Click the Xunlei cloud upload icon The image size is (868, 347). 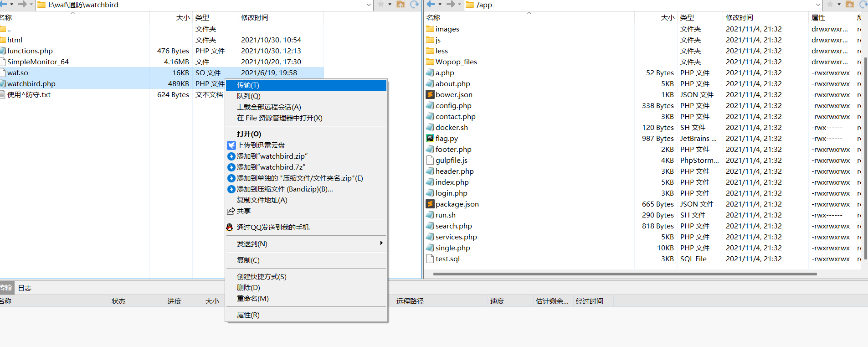[231, 145]
